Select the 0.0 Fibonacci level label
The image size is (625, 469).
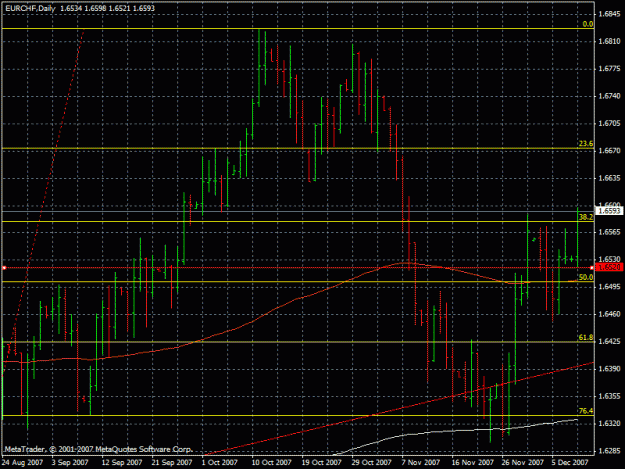point(588,24)
